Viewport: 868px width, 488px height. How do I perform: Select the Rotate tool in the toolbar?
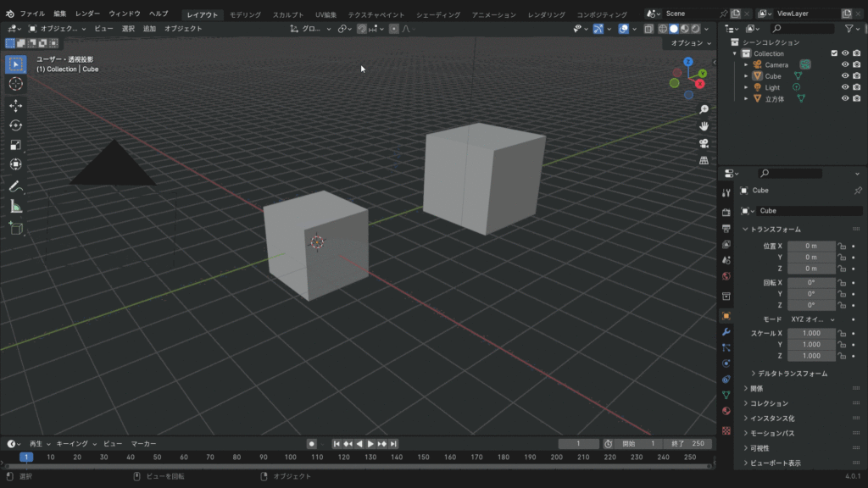(15, 125)
